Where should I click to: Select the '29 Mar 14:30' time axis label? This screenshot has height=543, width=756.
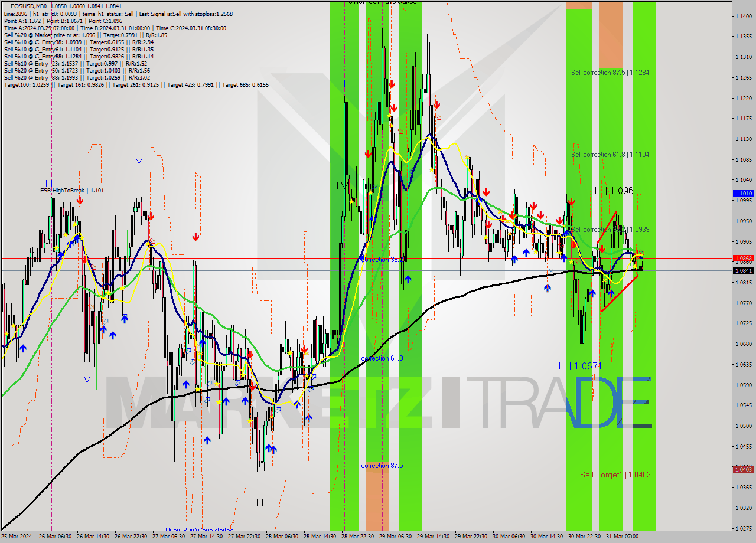[434, 537]
